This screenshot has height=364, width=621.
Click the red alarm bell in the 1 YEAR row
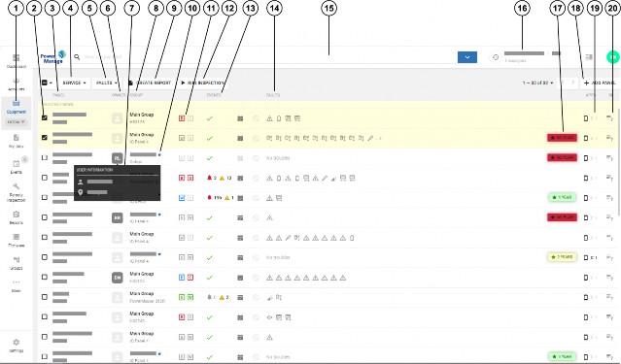tap(210, 197)
